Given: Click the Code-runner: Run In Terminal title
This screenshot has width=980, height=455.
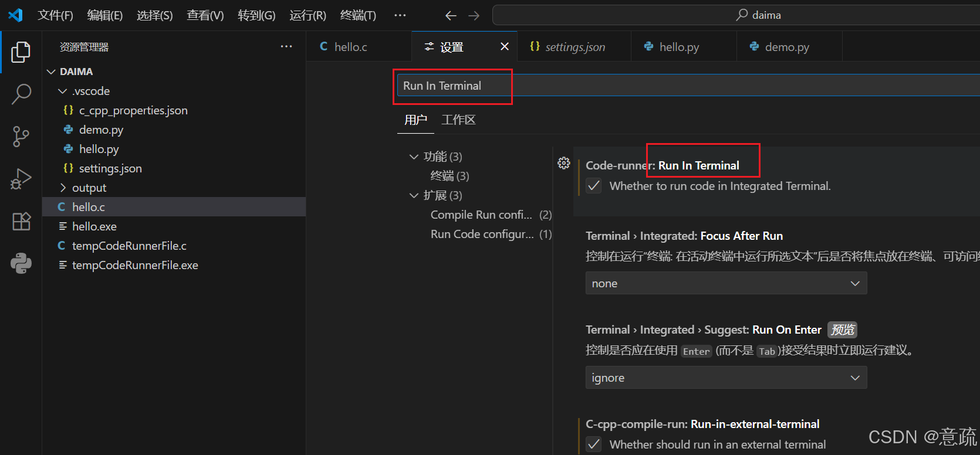Looking at the screenshot, I should [663, 165].
